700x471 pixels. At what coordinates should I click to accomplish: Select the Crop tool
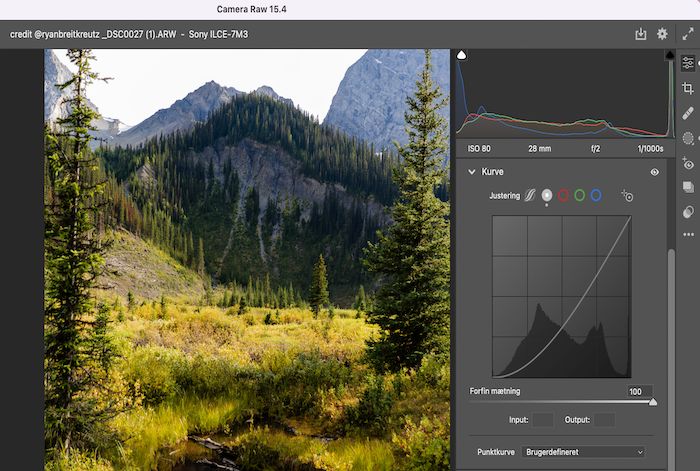coord(688,88)
